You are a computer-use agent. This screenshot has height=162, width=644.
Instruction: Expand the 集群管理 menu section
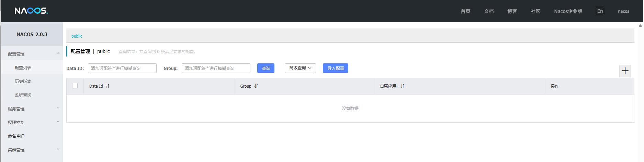pyautogui.click(x=32, y=150)
